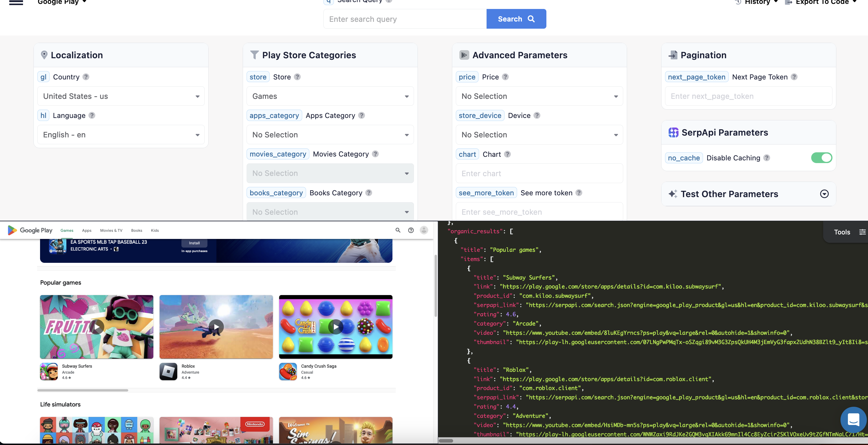Viewport: 868px width, 445px height.
Task: Disable the no_cache caching toggle
Action: [822, 157]
